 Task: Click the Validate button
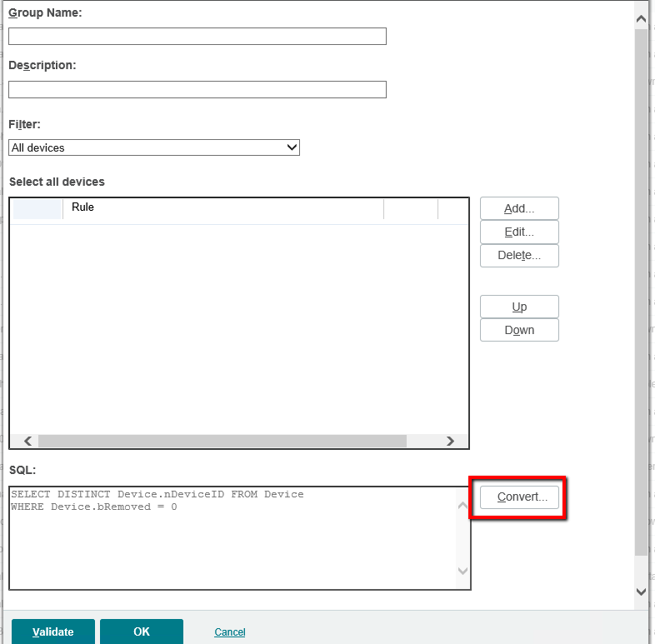click(53, 632)
